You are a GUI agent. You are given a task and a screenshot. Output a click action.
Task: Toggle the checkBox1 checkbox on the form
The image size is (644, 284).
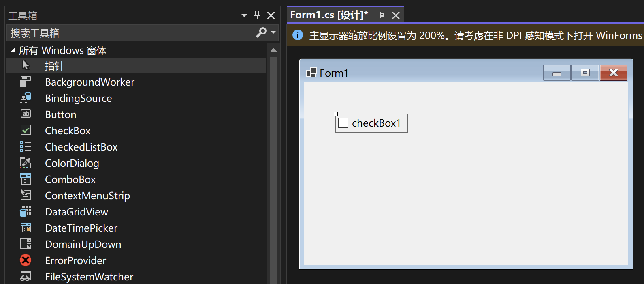(343, 123)
